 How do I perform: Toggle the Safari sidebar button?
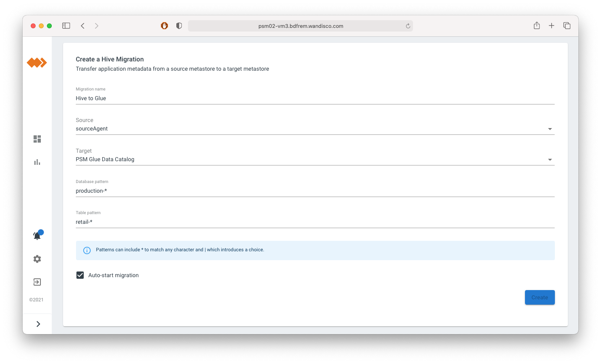pyautogui.click(x=66, y=26)
